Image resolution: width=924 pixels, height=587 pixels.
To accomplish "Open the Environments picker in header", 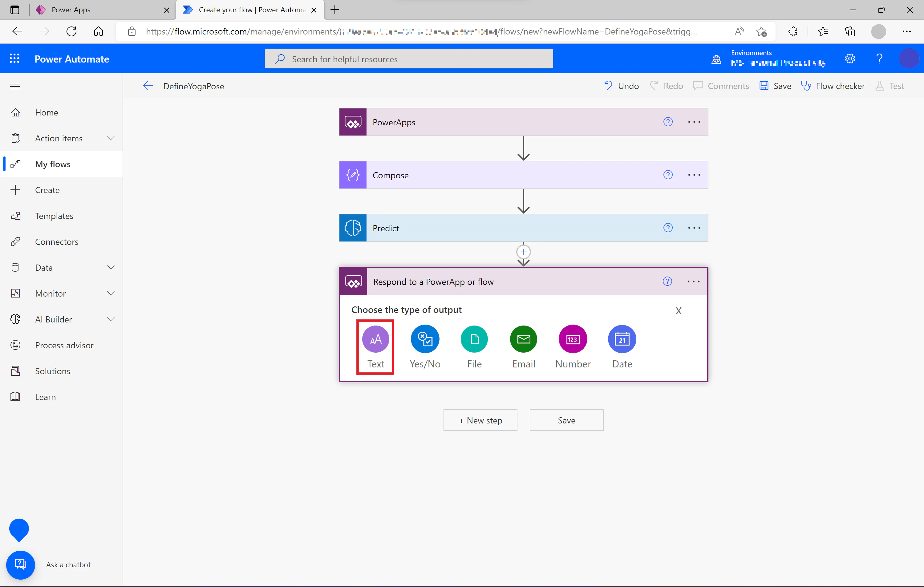I will (x=769, y=59).
